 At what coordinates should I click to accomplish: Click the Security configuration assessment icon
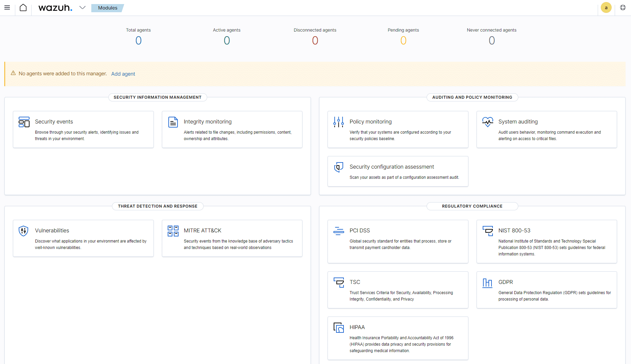click(339, 167)
